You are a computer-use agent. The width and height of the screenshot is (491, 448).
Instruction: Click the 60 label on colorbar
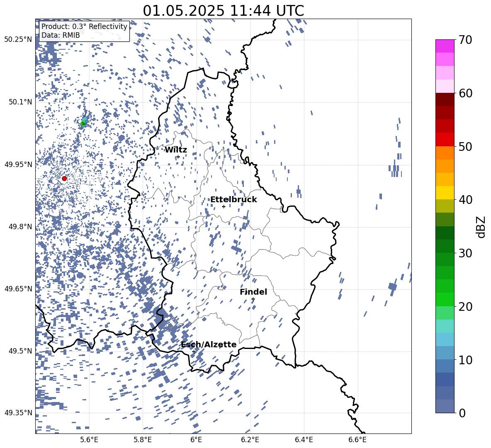click(465, 93)
